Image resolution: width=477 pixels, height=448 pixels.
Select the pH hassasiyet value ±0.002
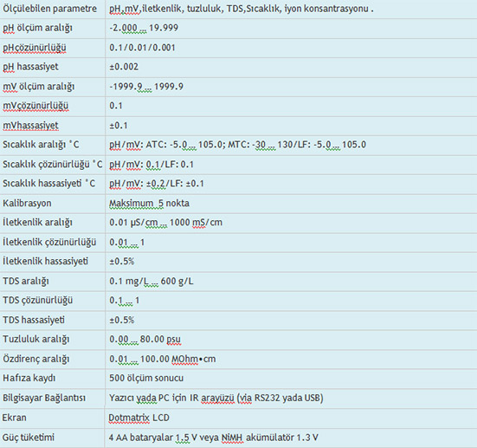[x=124, y=67]
